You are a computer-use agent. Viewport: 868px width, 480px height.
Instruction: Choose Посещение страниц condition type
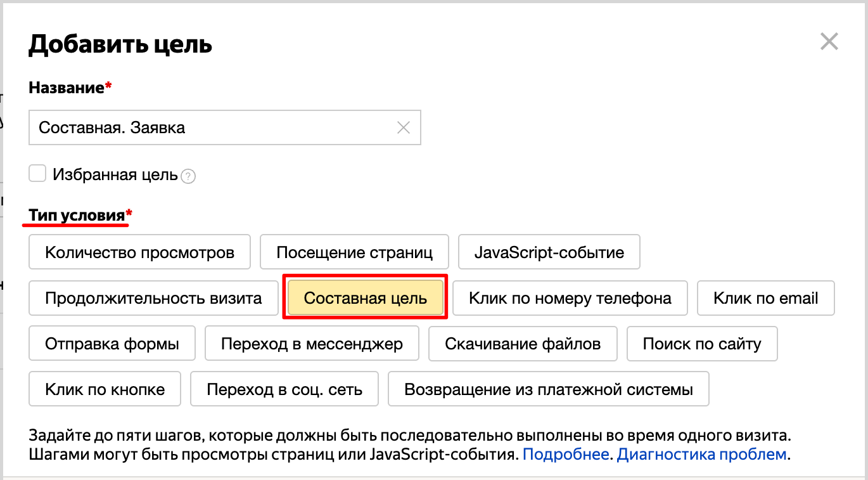(354, 252)
